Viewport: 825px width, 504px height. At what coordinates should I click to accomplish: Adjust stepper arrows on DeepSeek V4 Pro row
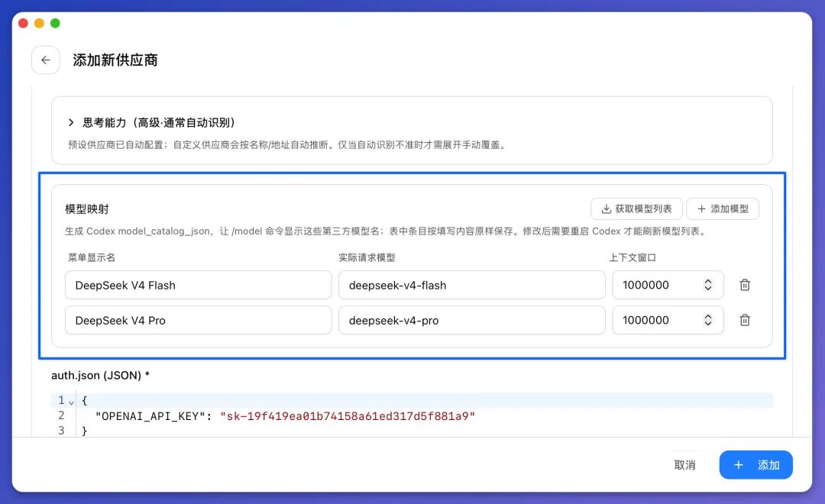pyautogui.click(x=707, y=321)
